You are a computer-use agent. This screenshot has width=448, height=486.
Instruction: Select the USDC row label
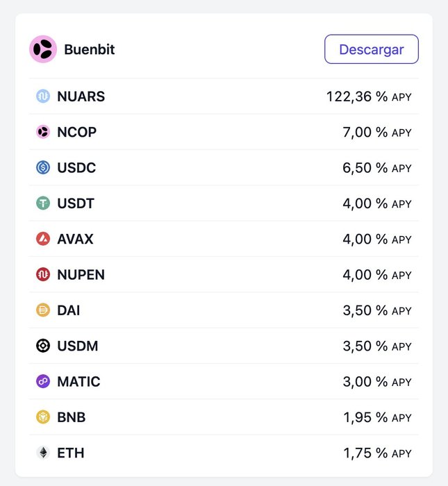point(76,168)
